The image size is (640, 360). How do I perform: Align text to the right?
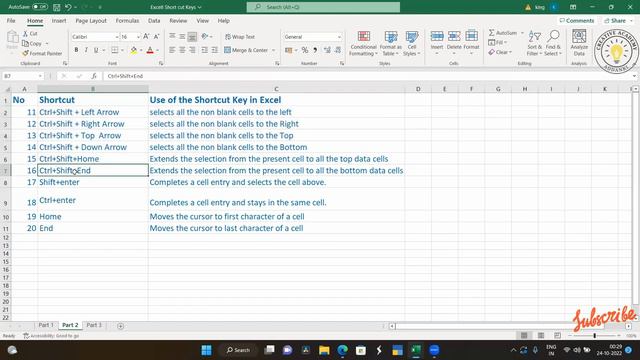tap(192, 50)
